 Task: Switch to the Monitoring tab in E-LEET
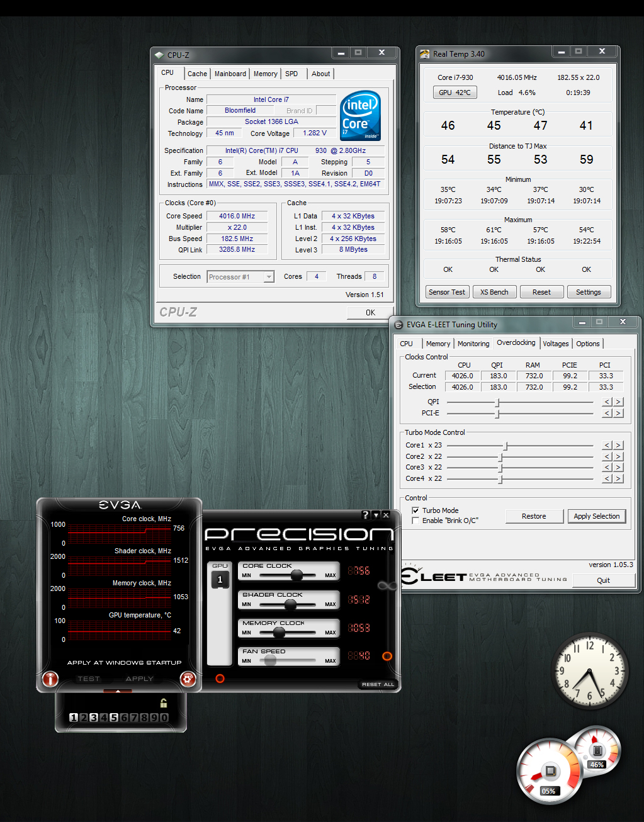point(473,344)
